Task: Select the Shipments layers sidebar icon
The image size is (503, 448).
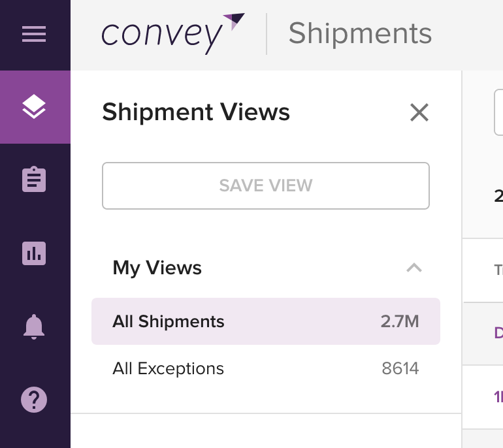Action: click(34, 107)
